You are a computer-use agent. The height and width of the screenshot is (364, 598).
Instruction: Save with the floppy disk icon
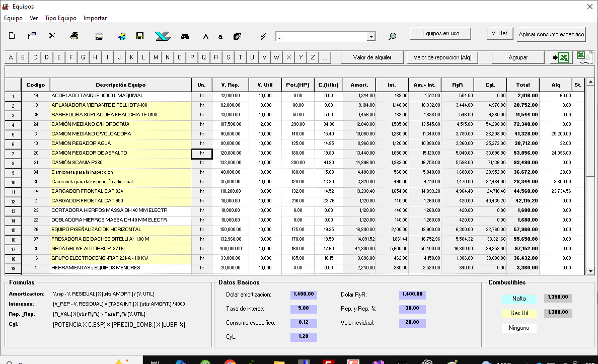click(140, 36)
